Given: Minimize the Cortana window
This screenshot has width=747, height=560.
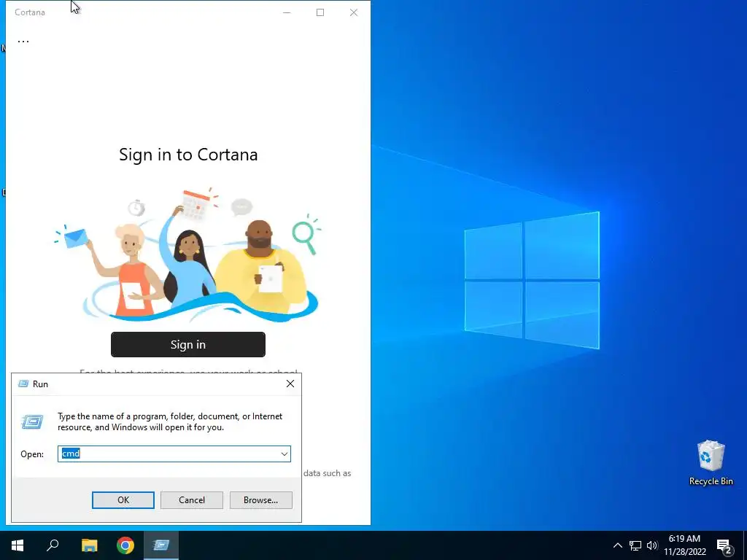Looking at the screenshot, I should tap(287, 12).
